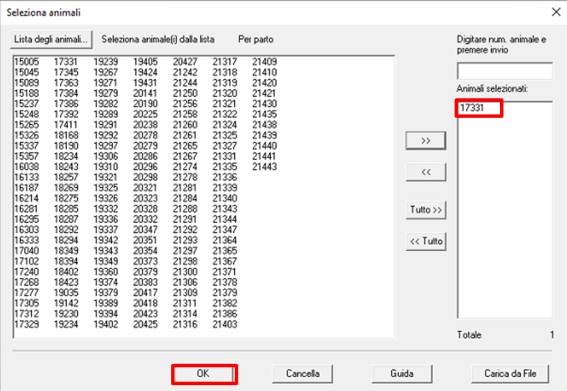Viewport: 567px width, 391px height.
Task: Select animal 19234 from the list
Action: [x=66, y=324]
